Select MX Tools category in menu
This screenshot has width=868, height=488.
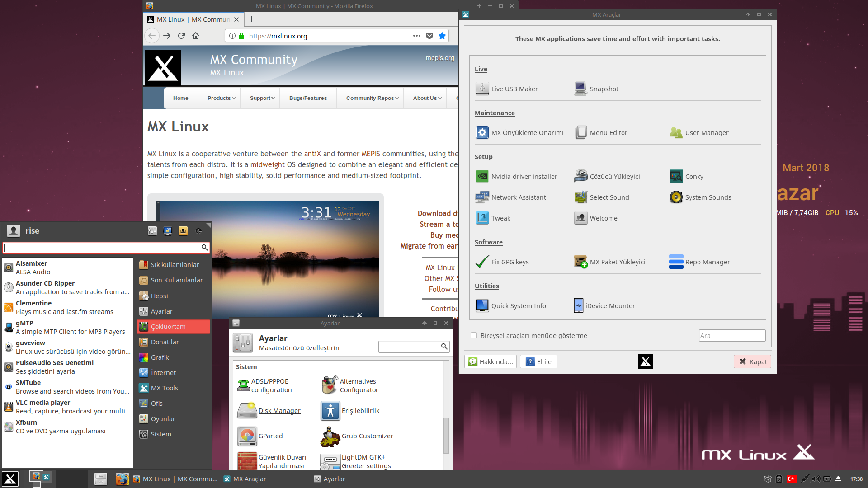coord(165,388)
